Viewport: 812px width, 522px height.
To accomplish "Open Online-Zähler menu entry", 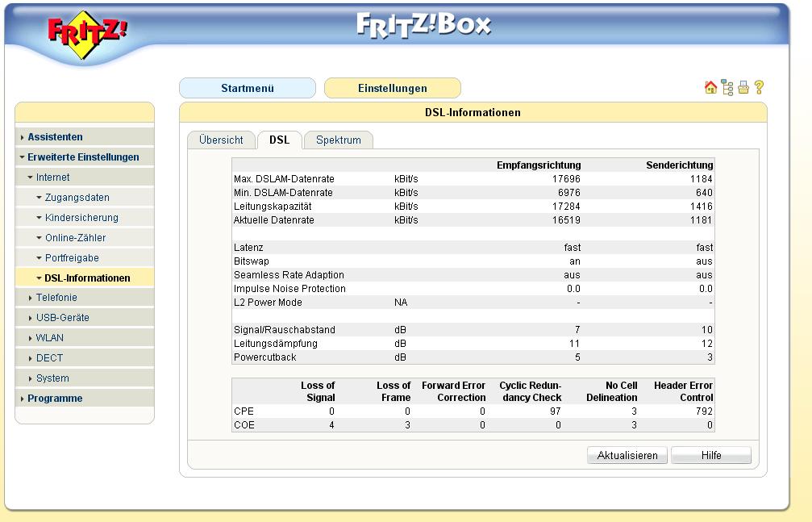I will coord(76,238).
